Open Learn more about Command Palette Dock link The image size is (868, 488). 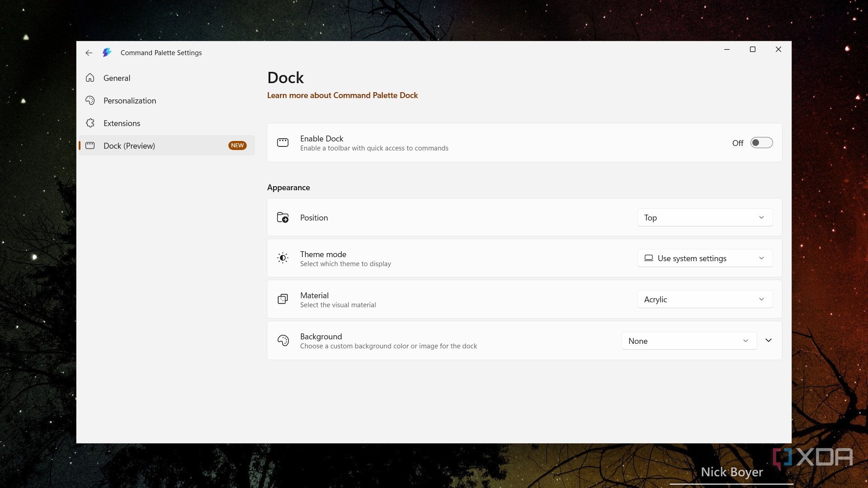342,95
